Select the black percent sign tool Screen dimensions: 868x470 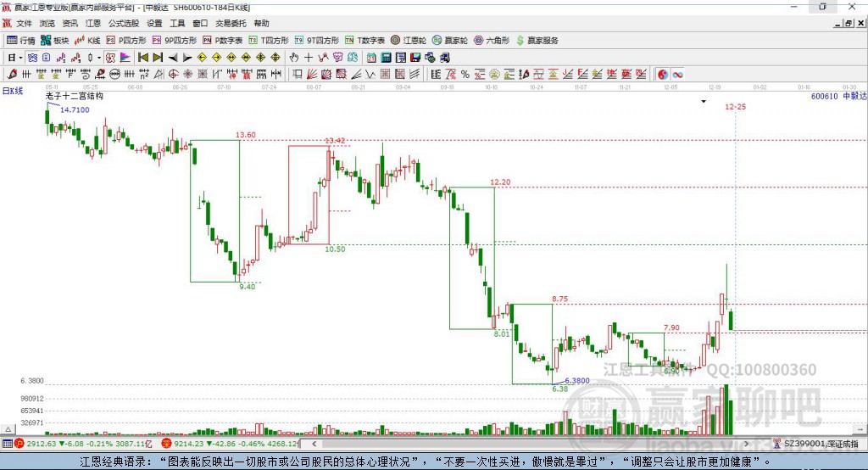[465, 75]
